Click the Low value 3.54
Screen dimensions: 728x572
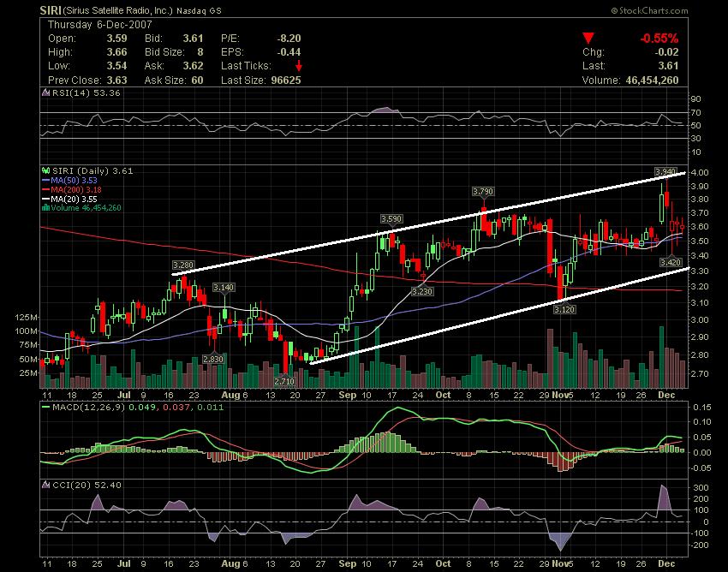tap(116, 66)
